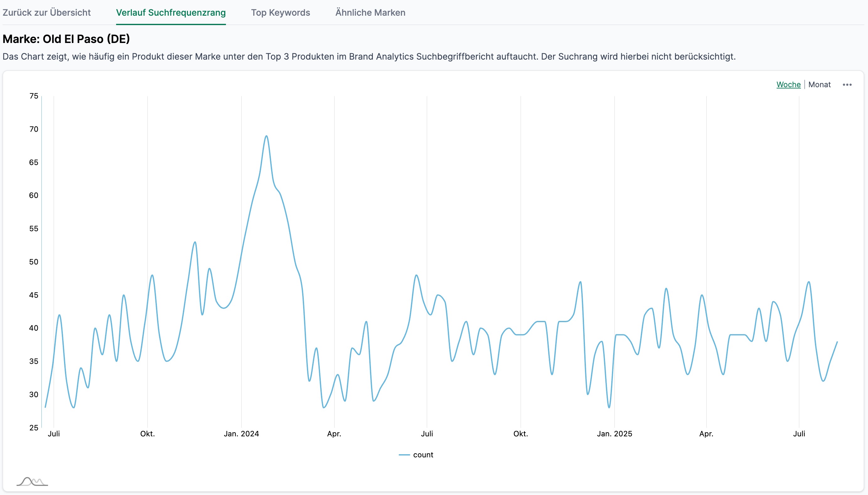Screen dimensions: 868x495
Task: Switch to the Top Keywords tab
Action: point(280,13)
